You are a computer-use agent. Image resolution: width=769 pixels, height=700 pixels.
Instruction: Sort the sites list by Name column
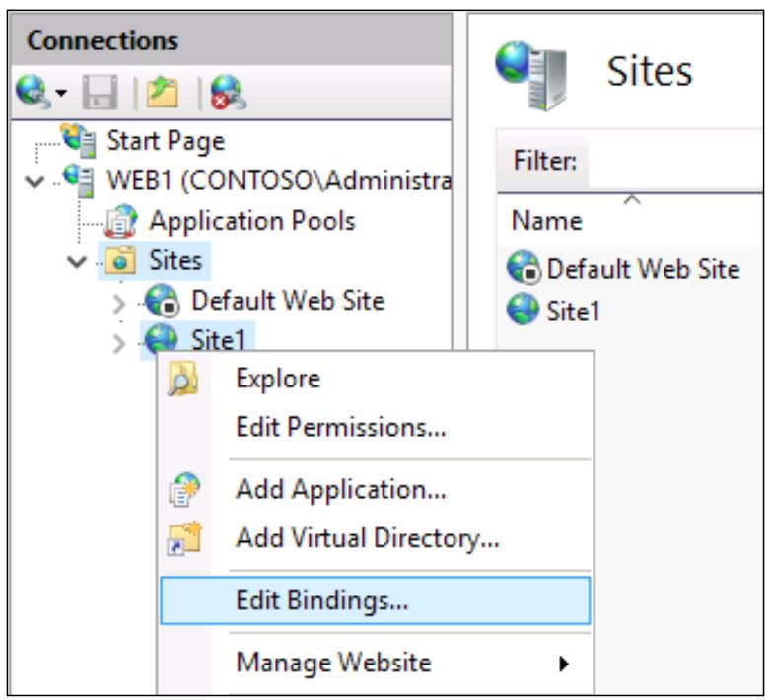point(547,220)
